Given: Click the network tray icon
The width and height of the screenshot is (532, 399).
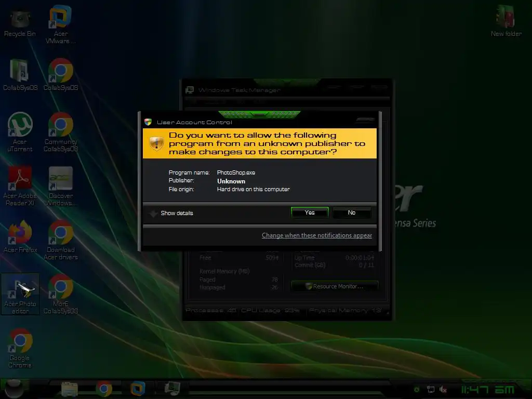Looking at the screenshot, I should [x=431, y=390].
